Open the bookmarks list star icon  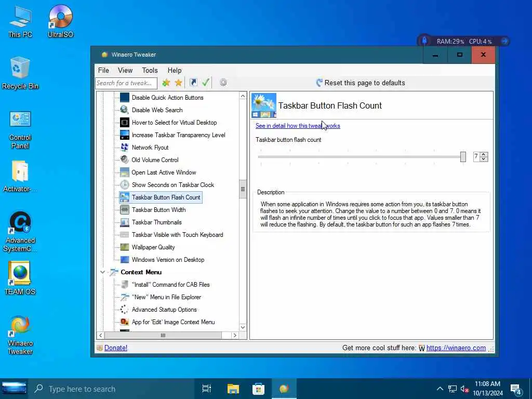coord(179,83)
